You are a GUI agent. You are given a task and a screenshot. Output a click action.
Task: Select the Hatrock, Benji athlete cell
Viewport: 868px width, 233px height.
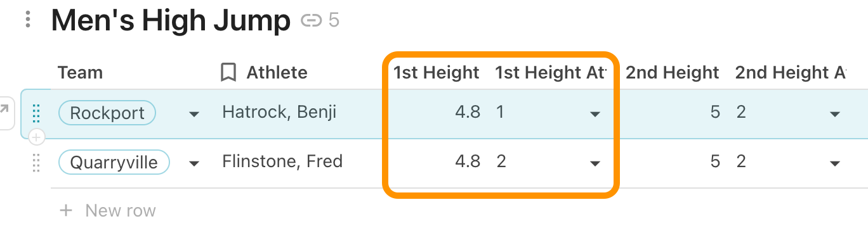pos(279,113)
